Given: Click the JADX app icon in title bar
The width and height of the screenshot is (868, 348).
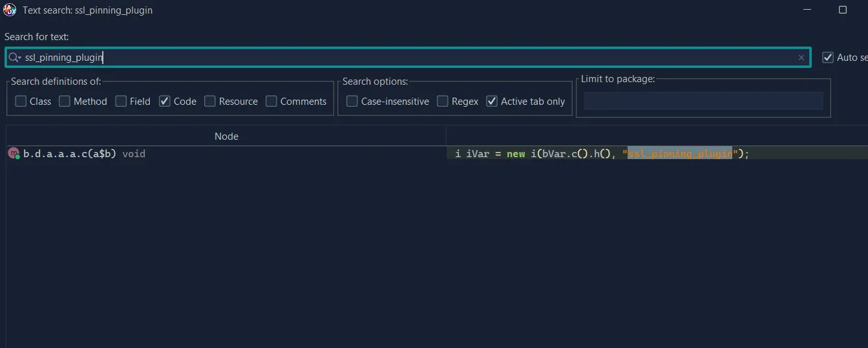Looking at the screenshot, I should tap(10, 10).
